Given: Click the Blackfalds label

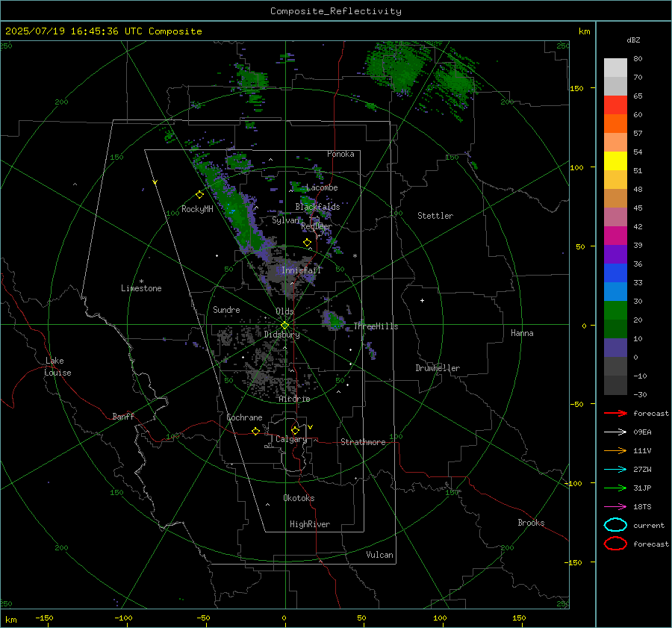Looking at the screenshot, I should [317, 207].
